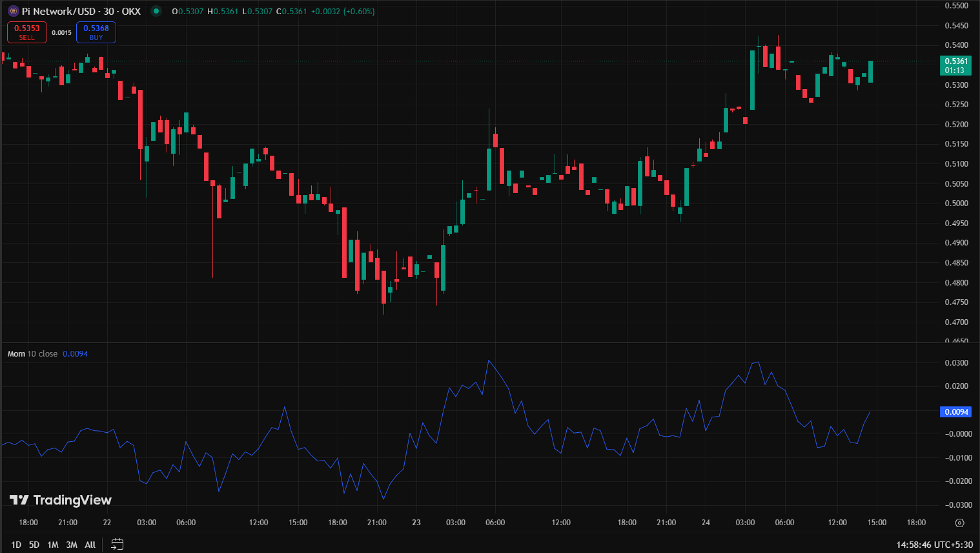
Task: Click the H0.5361 high price value
Action: pos(223,11)
